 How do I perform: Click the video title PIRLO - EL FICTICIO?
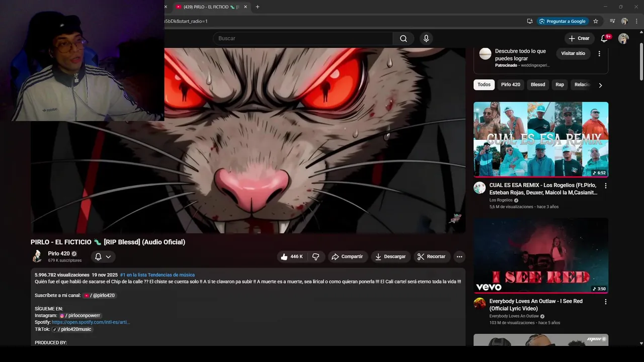pyautogui.click(x=108, y=242)
